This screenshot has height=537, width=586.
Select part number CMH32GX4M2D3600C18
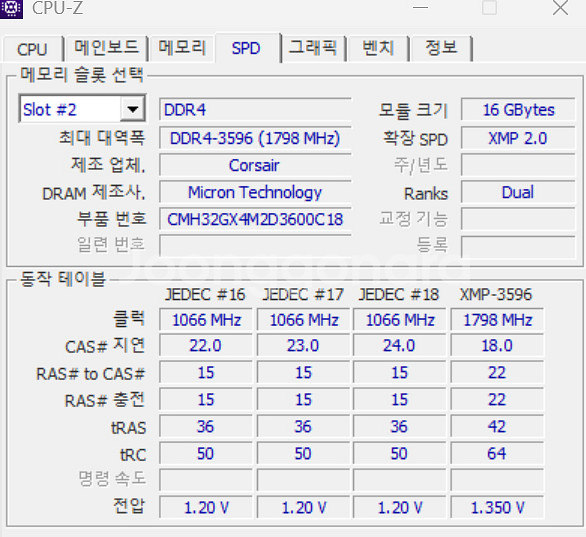[x=255, y=219]
